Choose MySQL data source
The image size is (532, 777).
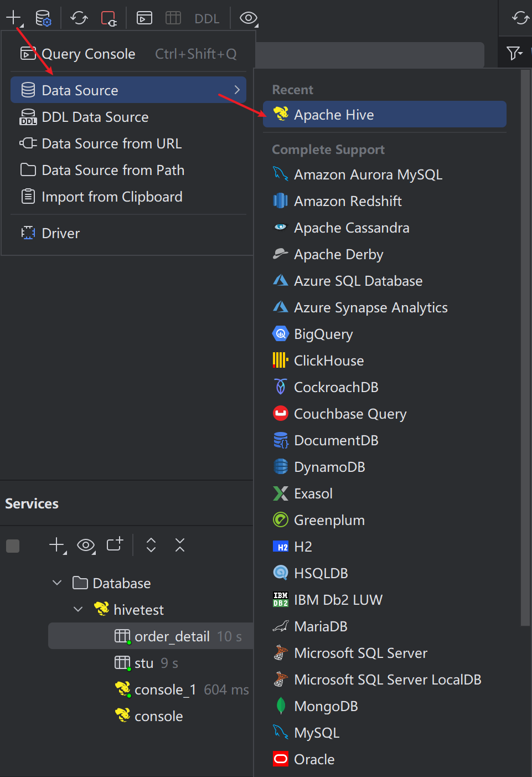[x=385, y=733]
